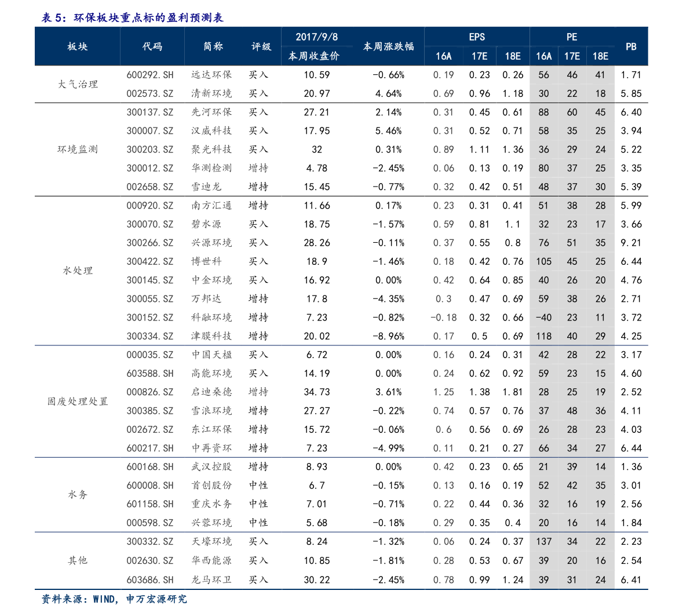Click the 2017/9/8 date header
Screen dimensions: 690x616
(316, 37)
